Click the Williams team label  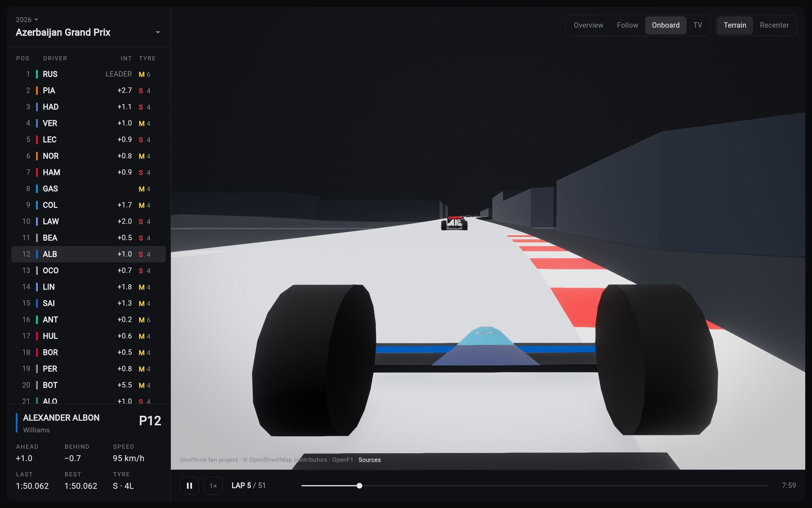(37, 430)
